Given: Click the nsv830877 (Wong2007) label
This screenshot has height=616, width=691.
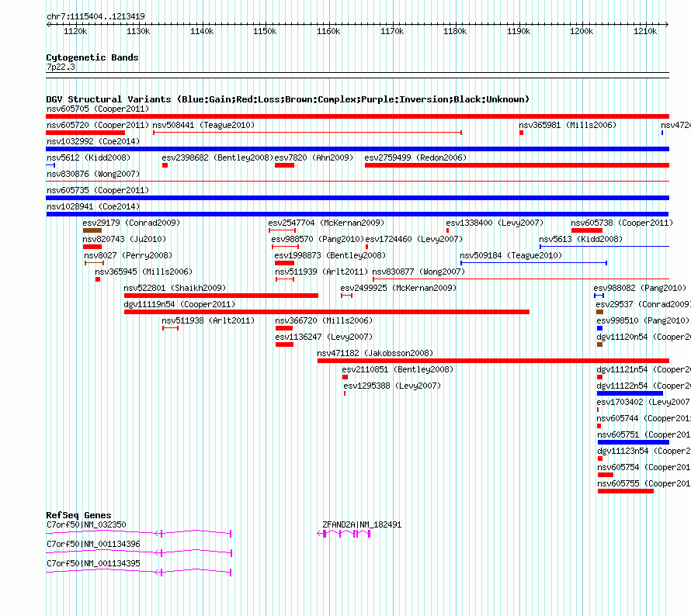Looking at the screenshot, I should pos(418,272).
